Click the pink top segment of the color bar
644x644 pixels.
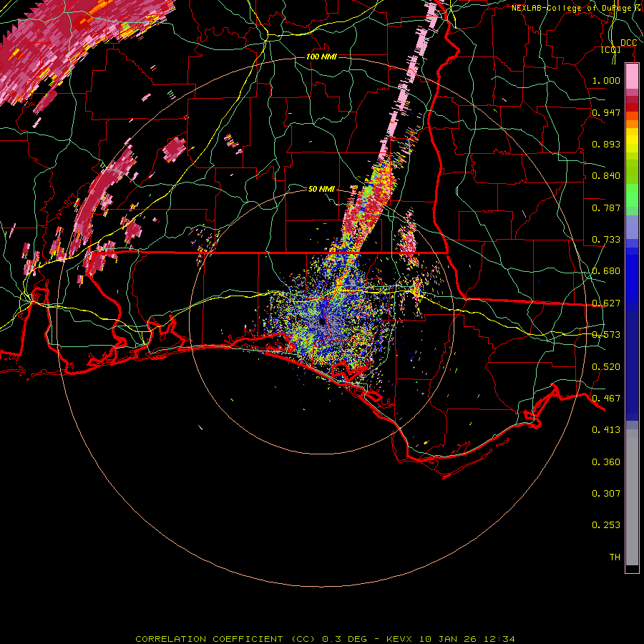tap(632, 77)
